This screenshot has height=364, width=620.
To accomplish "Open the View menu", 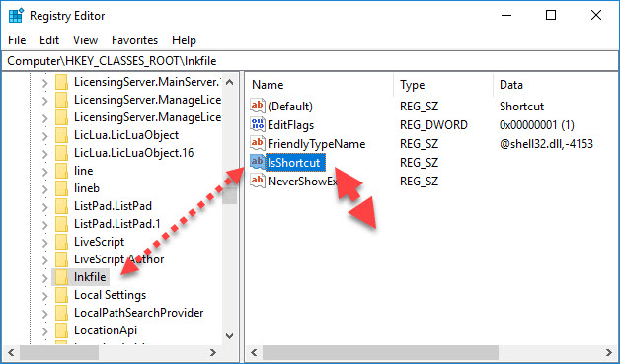I will click(x=85, y=40).
